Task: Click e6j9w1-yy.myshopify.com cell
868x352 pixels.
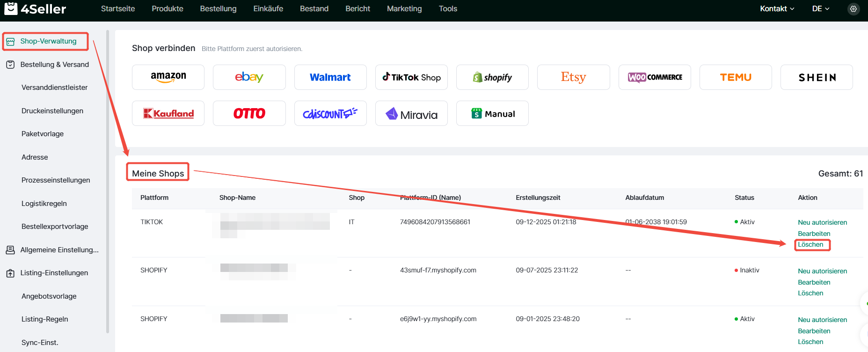Action: click(x=438, y=319)
